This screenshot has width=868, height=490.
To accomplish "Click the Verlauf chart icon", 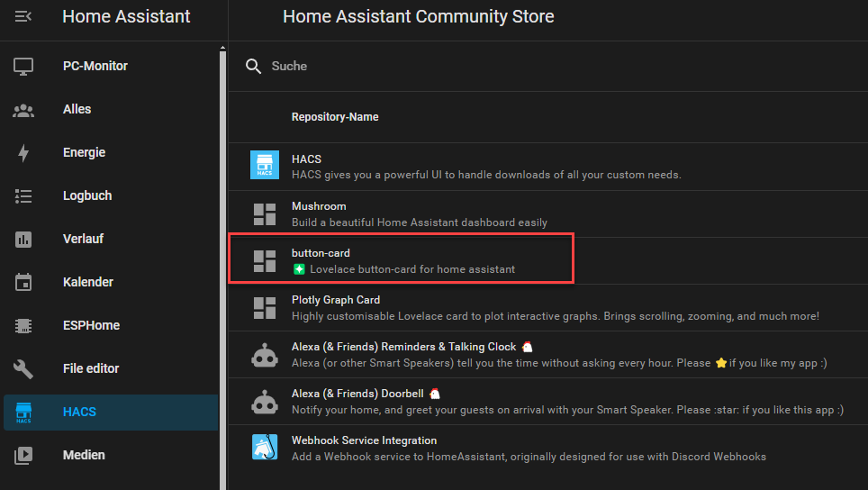I will [x=23, y=239].
